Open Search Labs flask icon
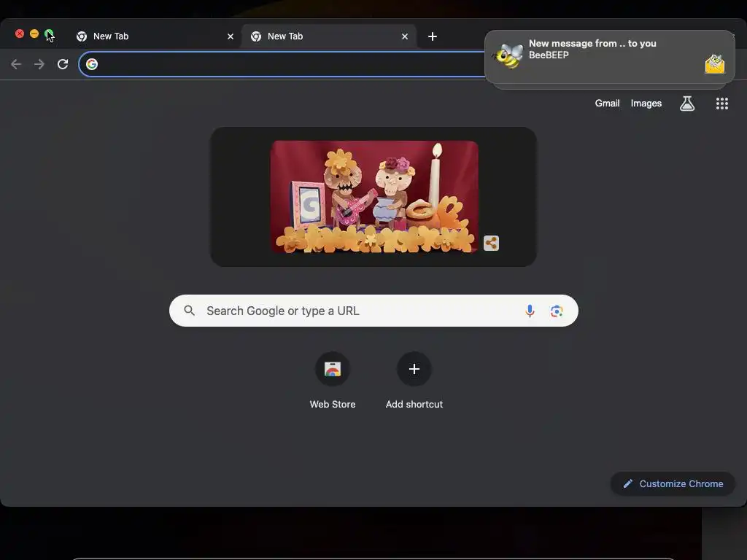 pyautogui.click(x=686, y=104)
